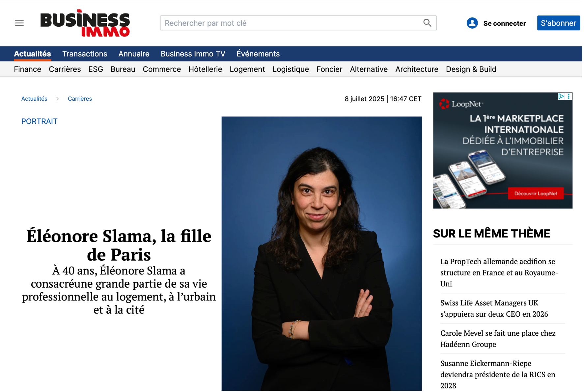Click the breadcrumb chevron separator

click(x=58, y=99)
